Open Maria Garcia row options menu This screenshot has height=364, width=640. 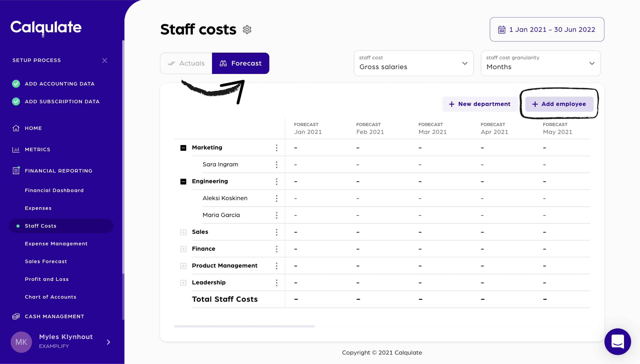point(276,215)
